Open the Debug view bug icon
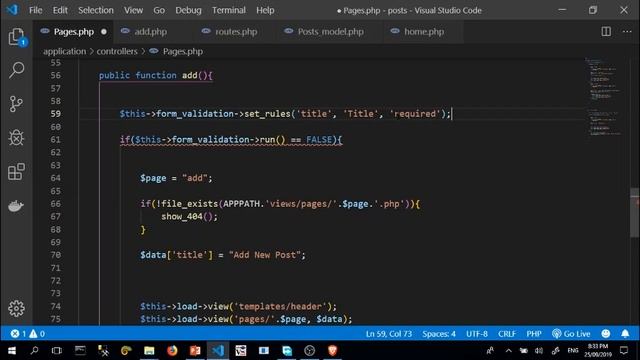640x360 pixels. click(16, 138)
